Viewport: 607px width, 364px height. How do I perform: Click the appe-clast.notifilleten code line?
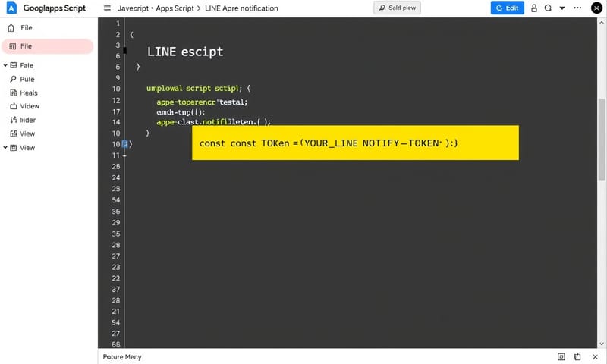[x=213, y=122]
